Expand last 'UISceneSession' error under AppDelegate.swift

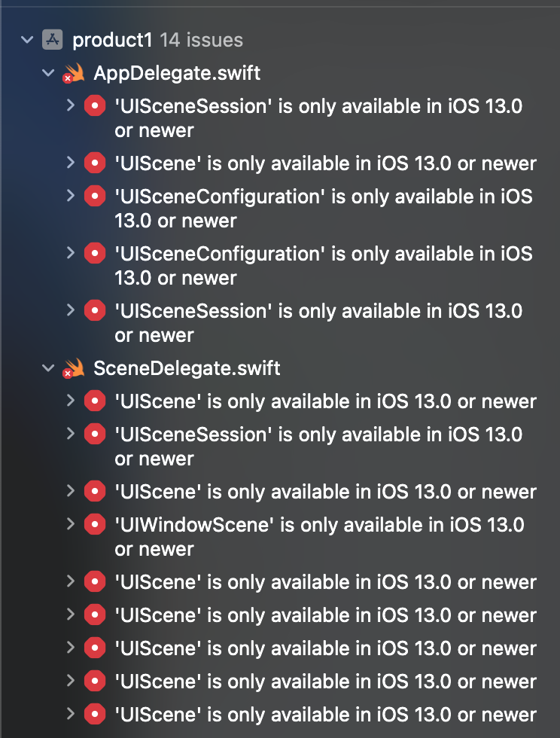coord(71,310)
